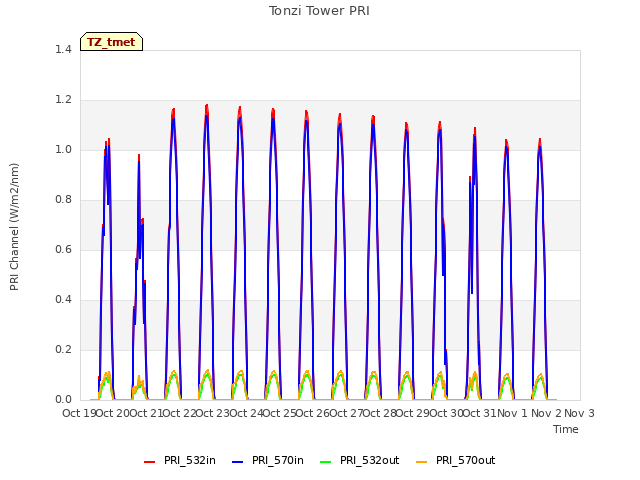
Task: Click the 0.8 y-axis tick label
Action: click(63, 200)
